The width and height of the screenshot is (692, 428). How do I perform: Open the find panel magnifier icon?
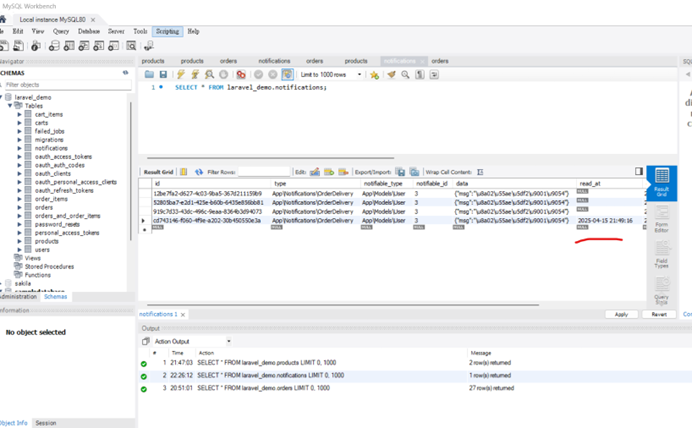[x=405, y=75]
